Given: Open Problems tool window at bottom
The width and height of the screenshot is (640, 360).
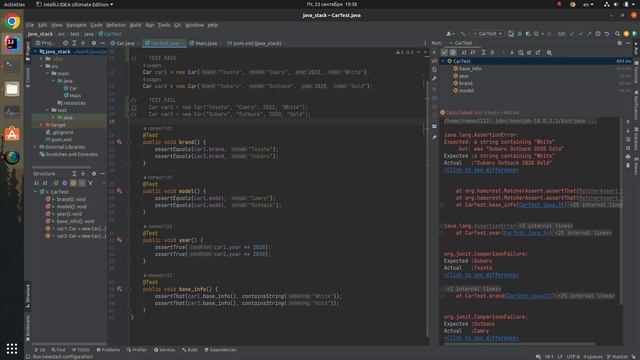Looking at the screenshot, I should [x=108, y=350].
